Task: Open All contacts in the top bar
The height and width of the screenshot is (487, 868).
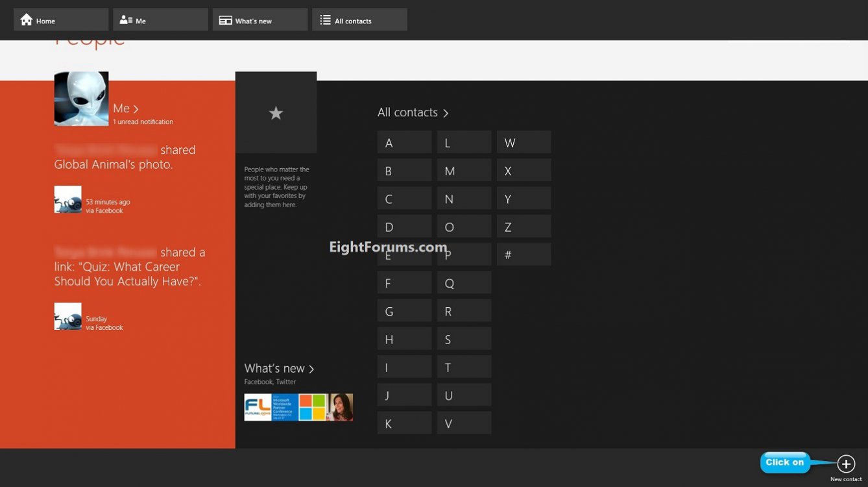Action: click(359, 19)
